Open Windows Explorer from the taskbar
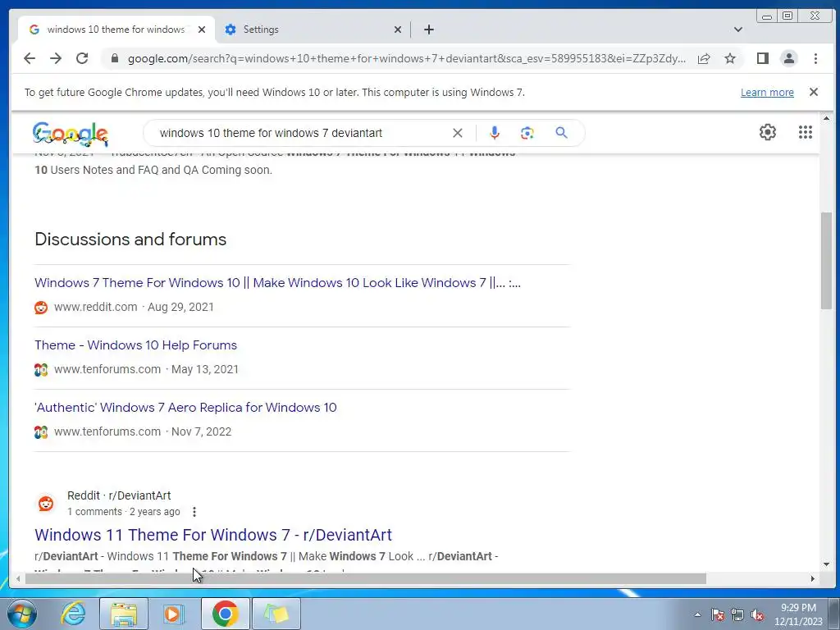840x630 pixels. point(124,614)
